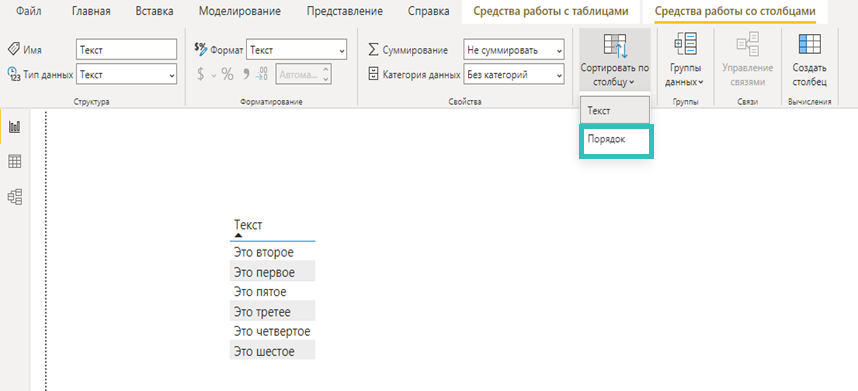Click the Управление связями button

tap(747, 60)
